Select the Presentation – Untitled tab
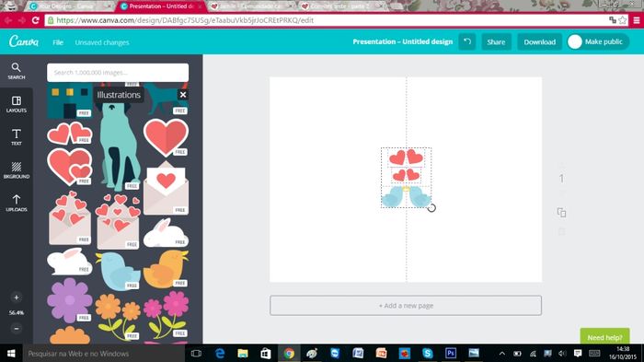The height and width of the screenshot is (362, 644). tap(161, 6)
